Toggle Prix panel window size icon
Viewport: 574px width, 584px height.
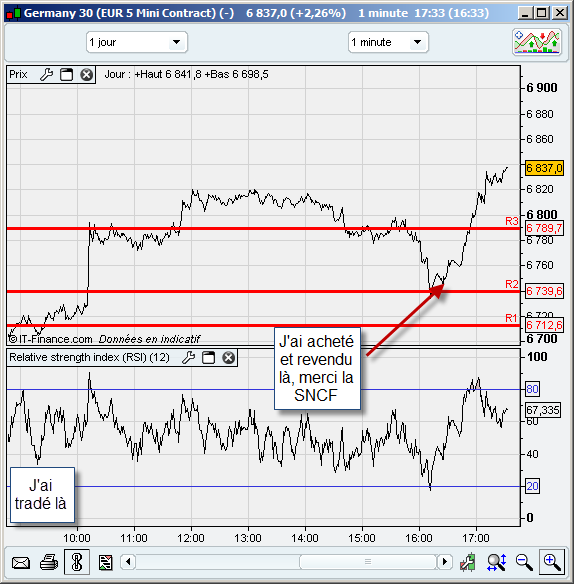tap(67, 74)
